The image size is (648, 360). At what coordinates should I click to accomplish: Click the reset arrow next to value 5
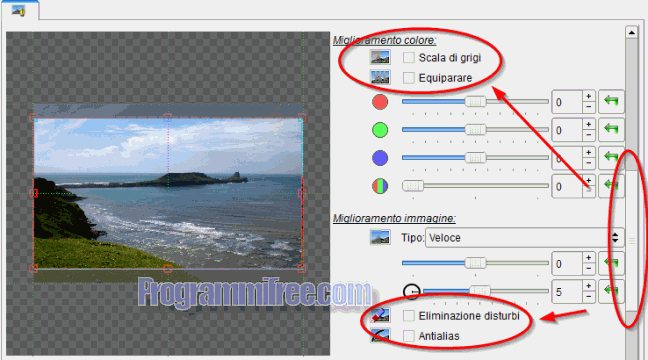click(611, 291)
